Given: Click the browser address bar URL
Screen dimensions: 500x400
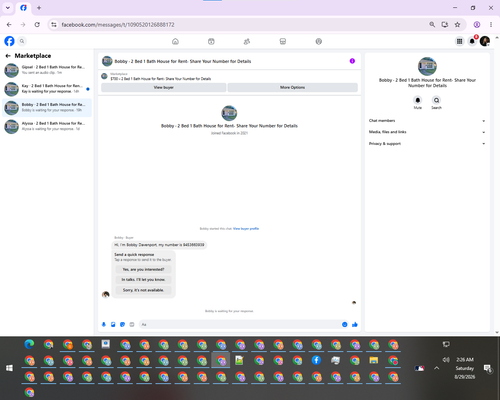Looking at the screenshot, I should pyautogui.click(x=118, y=25).
